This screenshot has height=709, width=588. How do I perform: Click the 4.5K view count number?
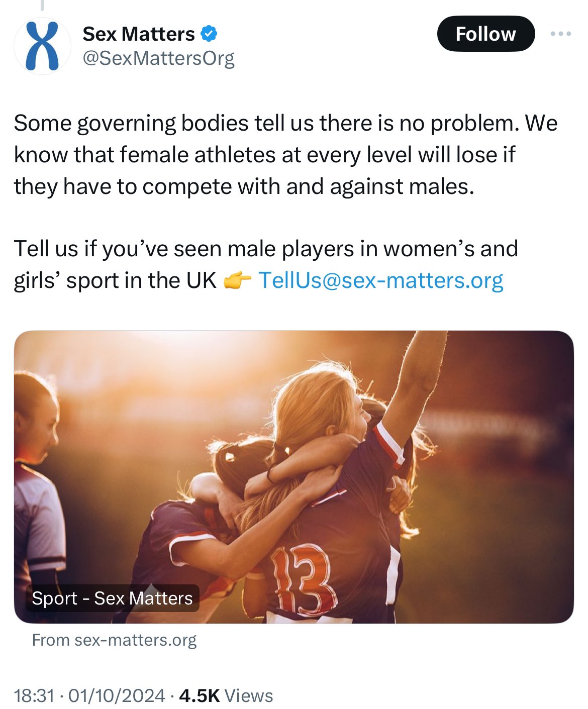point(199,696)
